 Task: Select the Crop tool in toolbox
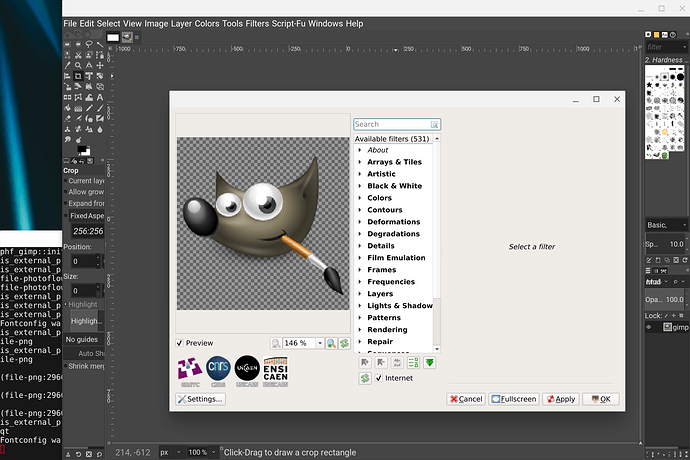pyautogui.click(x=78, y=76)
